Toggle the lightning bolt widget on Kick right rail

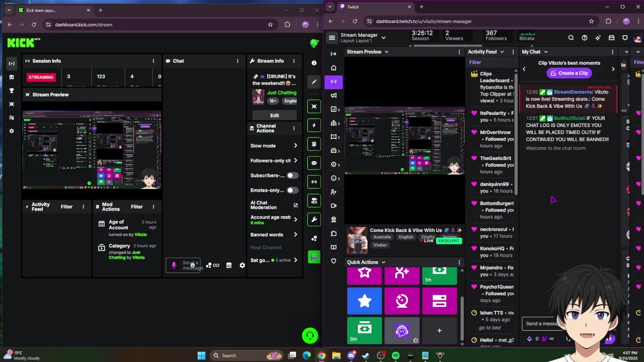314,125
